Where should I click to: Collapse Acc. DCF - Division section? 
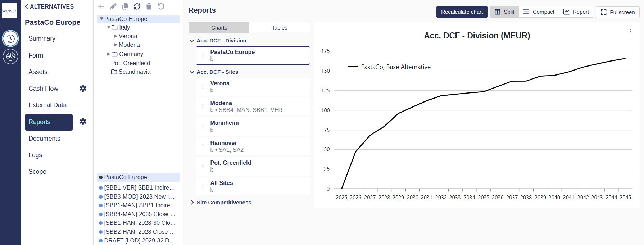click(192, 41)
